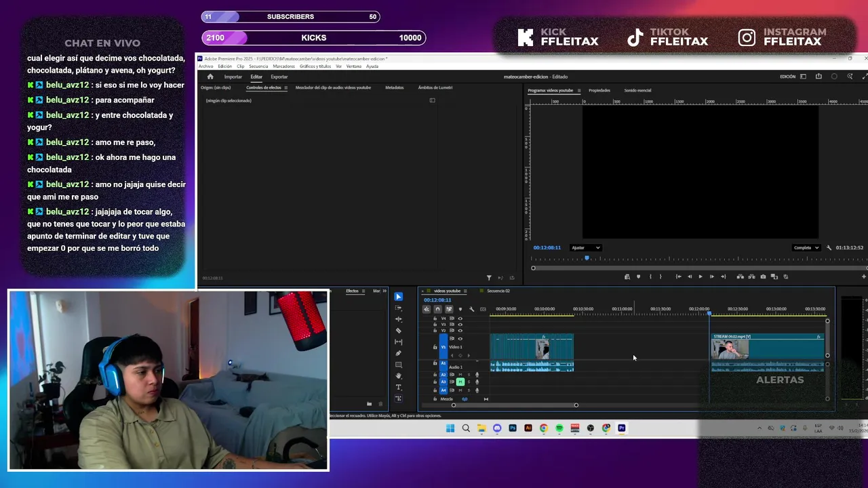Open Discord from the taskbar
The height and width of the screenshot is (488, 868).
(x=497, y=428)
